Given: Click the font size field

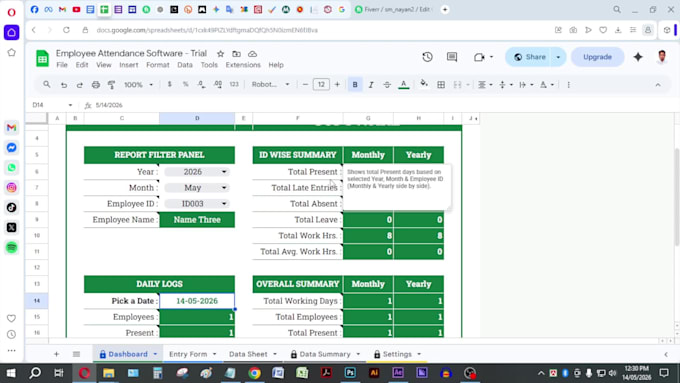Looking at the screenshot, I should point(321,85).
